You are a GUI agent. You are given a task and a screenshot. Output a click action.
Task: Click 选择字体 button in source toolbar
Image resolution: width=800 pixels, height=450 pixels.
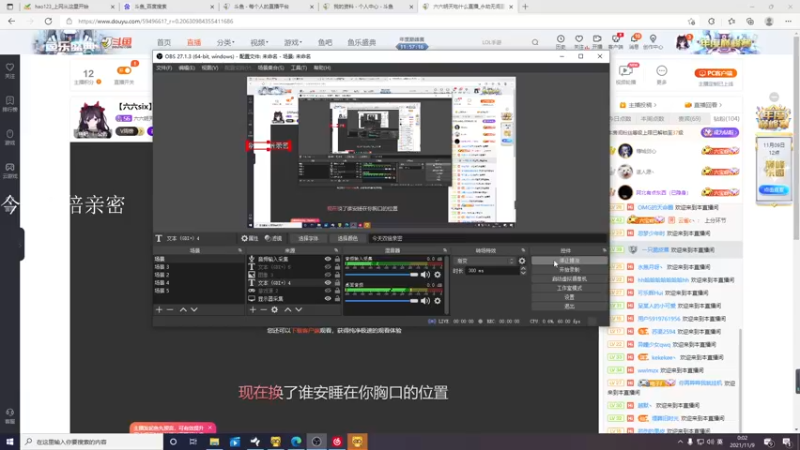click(308, 238)
